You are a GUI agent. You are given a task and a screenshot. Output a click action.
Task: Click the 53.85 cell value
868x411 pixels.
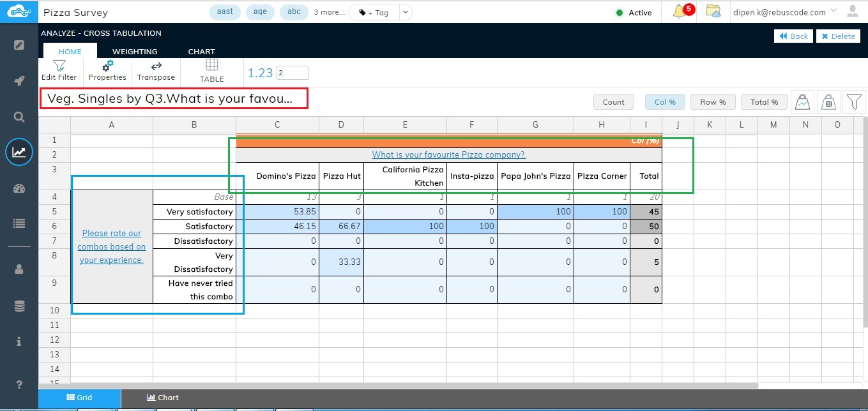[x=277, y=211]
